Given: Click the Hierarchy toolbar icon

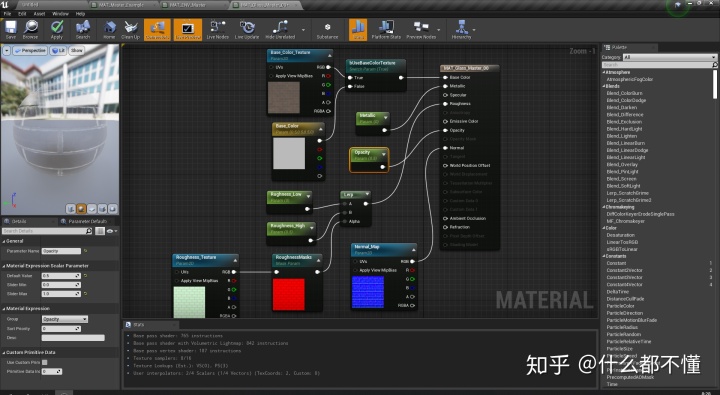Looking at the screenshot, I should (x=461, y=29).
